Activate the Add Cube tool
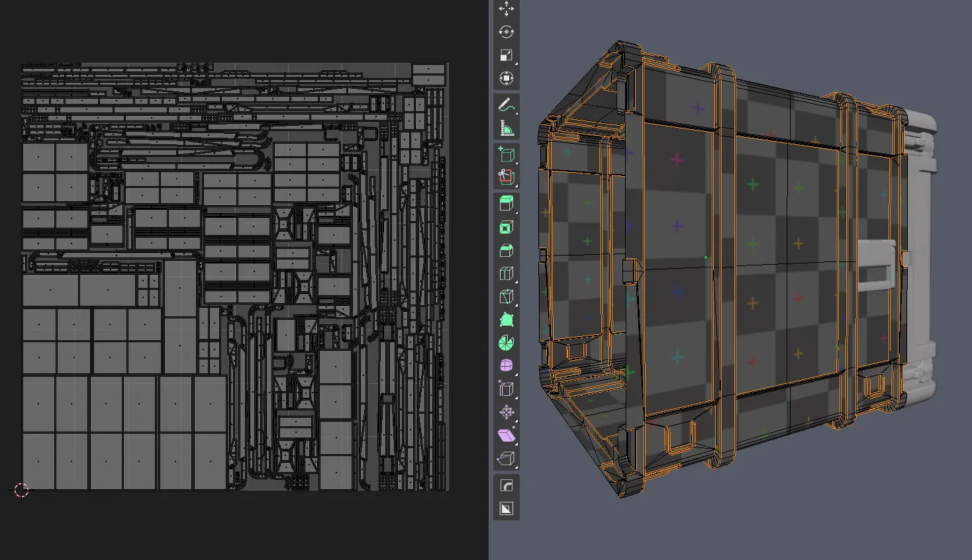 506,154
